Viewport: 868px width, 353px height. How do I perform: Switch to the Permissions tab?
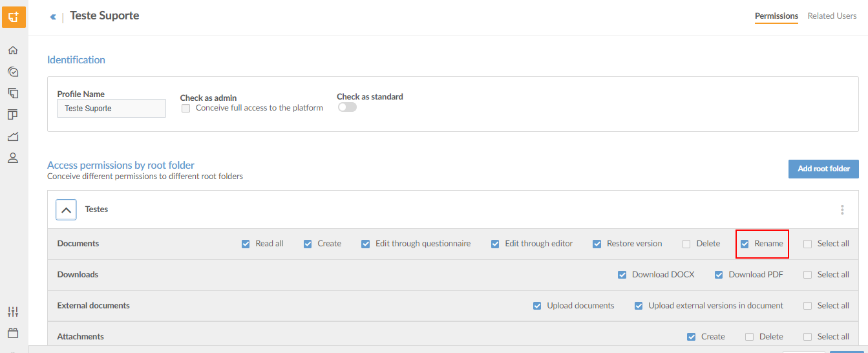[x=776, y=16]
